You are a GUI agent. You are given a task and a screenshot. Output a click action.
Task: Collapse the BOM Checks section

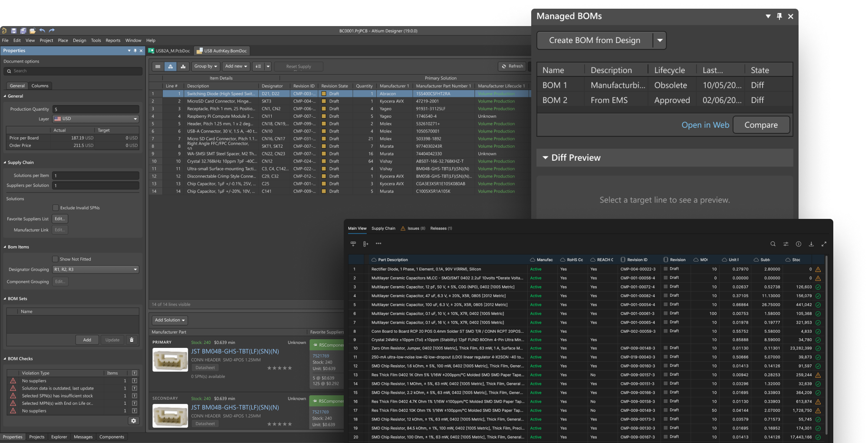pyautogui.click(x=5, y=359)
